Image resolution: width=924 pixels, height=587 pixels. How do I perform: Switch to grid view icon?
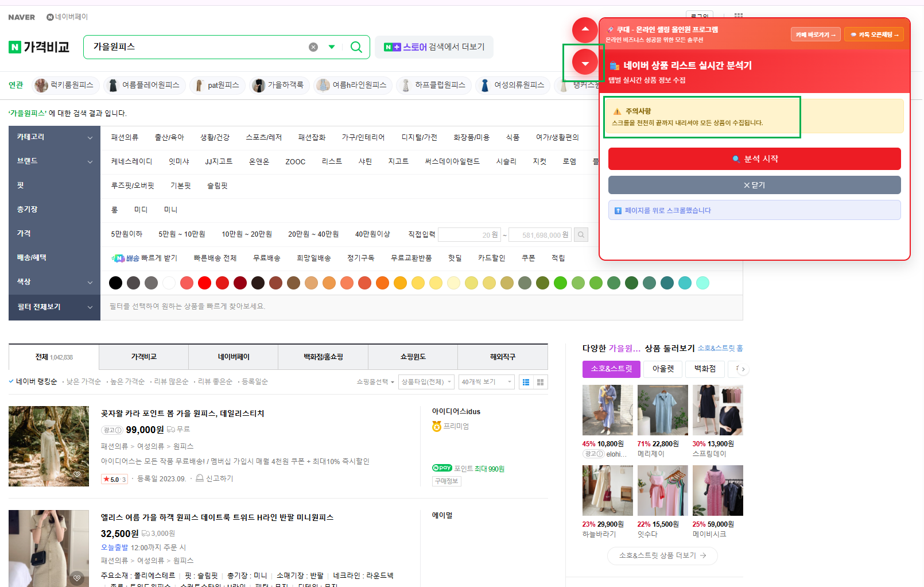pyautogui.click(x=540, y=382)
